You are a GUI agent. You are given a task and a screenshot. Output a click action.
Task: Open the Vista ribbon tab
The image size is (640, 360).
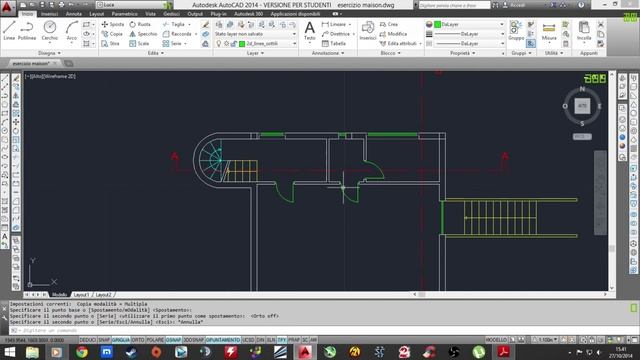[150, 14]
